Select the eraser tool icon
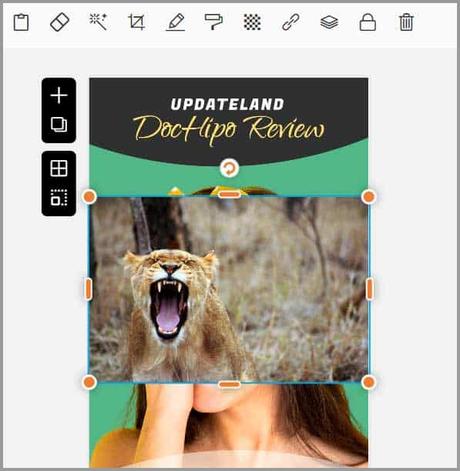 [59, 22]
